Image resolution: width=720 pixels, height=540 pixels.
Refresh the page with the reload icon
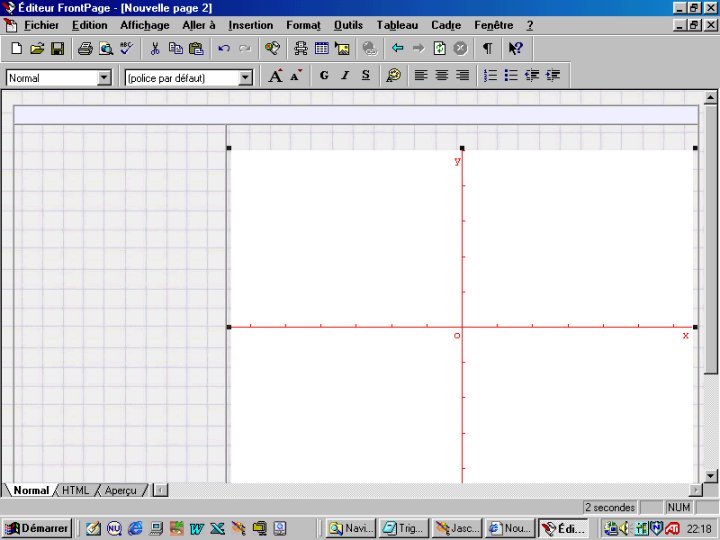click(439, 48)
